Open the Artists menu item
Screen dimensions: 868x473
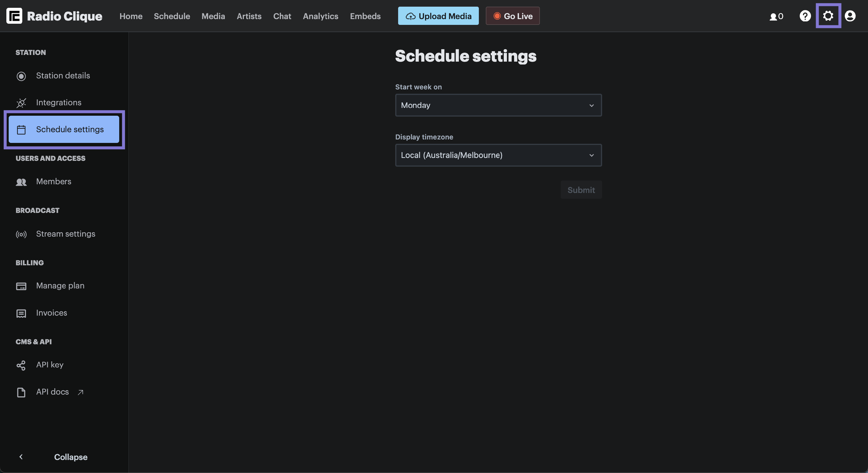click(249, 16)
